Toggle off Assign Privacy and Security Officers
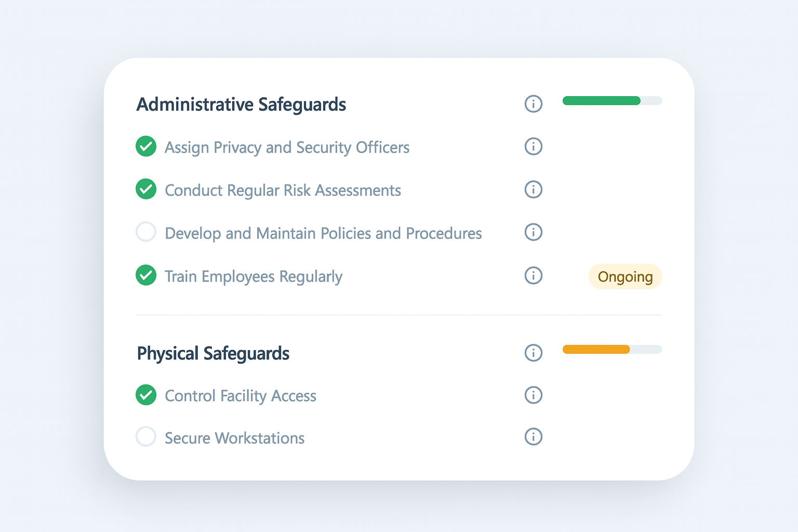 146,147
